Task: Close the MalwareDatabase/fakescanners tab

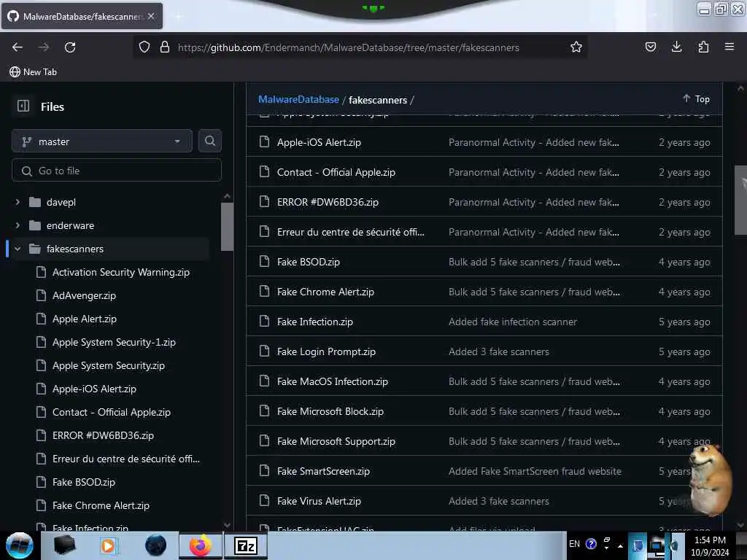Action: coord(151,16)
